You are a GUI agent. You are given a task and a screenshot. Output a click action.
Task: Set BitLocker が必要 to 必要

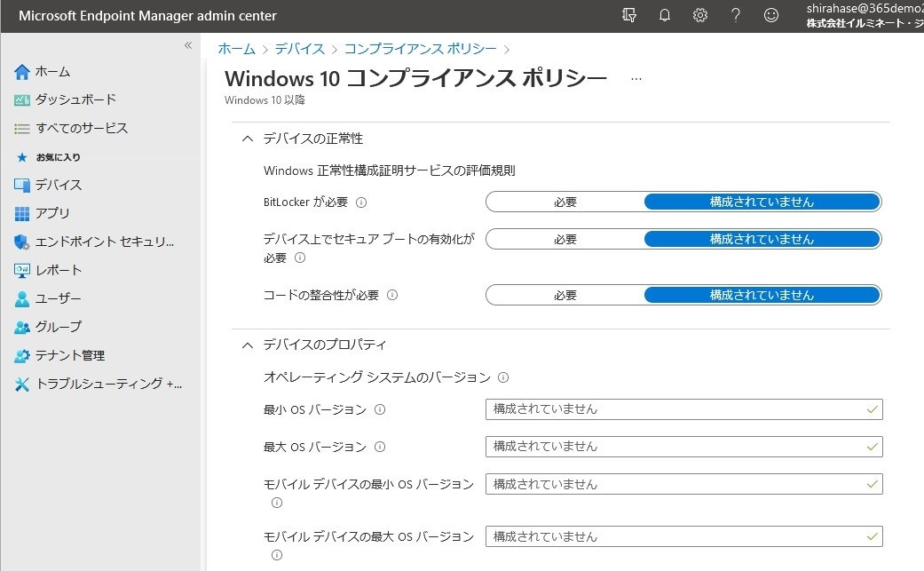(x=565, y=202)
